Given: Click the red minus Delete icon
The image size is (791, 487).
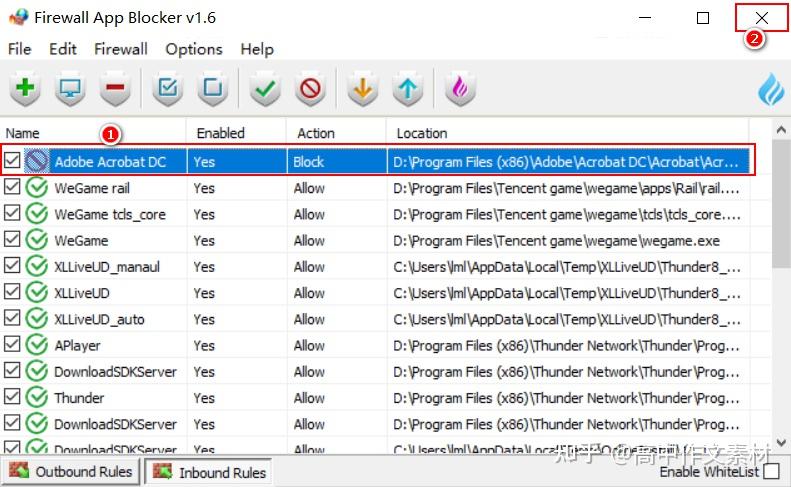Looking at the screenshot, I should [115, 88].
